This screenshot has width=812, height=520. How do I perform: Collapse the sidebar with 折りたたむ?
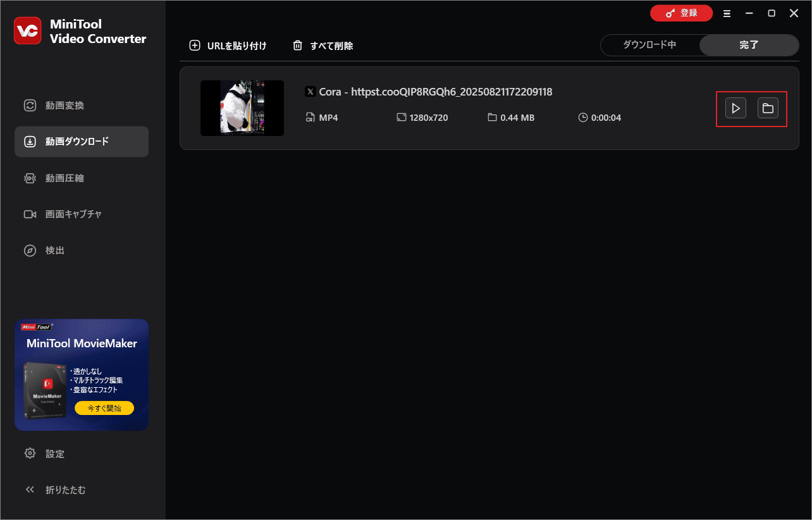pos(82,490)
